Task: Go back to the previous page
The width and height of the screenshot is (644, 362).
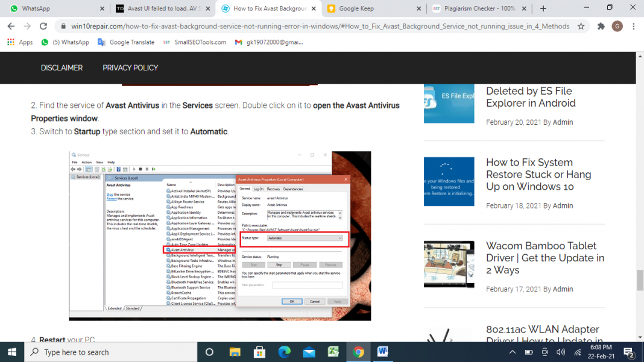Action: pos(11,27)
